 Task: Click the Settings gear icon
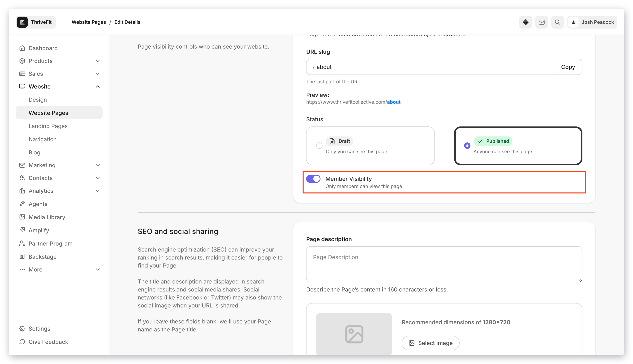click(22, 328)
